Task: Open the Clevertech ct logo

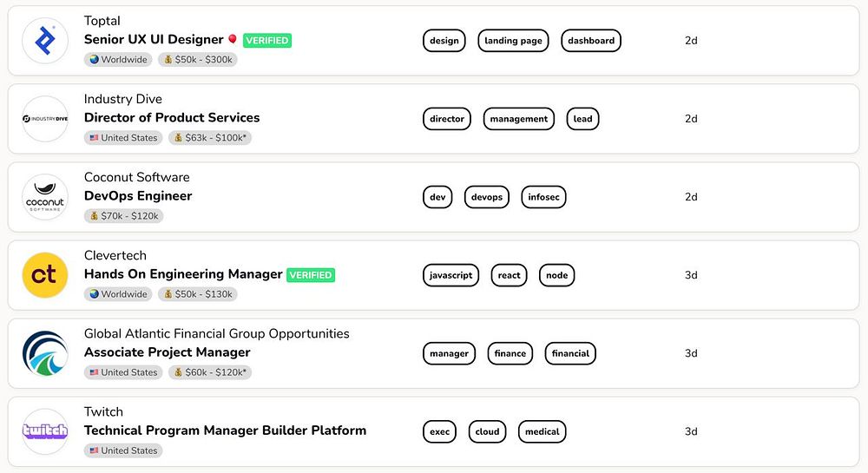Action: [x=45, y=275]
